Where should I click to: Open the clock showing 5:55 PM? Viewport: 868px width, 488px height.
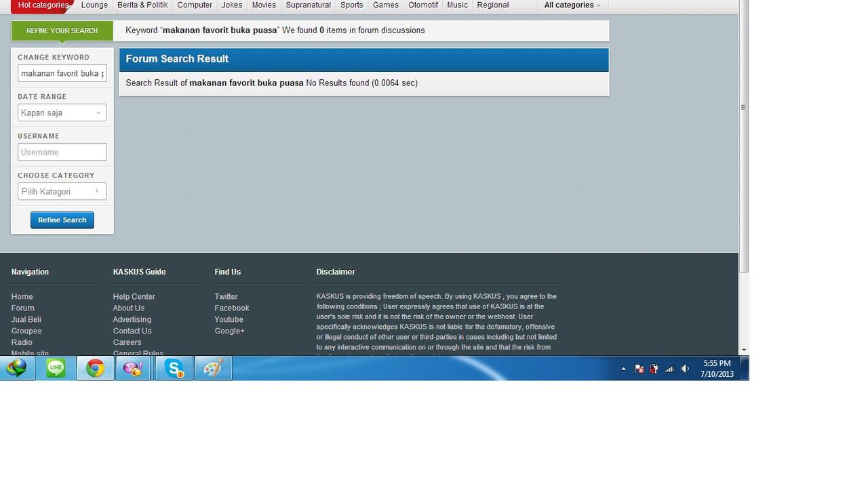(x=717, y=369)
